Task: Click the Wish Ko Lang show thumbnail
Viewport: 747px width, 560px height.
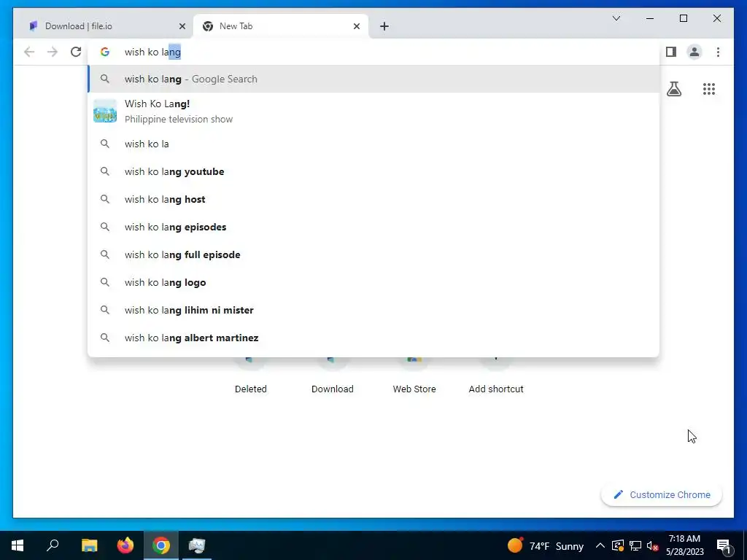Action: [105, 111]
